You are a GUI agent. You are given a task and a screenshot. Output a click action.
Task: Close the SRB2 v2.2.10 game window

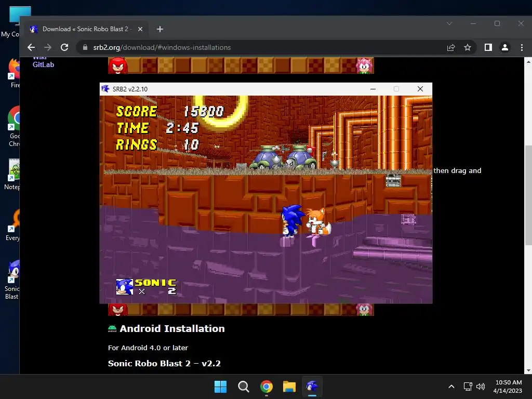click(x=420, y=89)
